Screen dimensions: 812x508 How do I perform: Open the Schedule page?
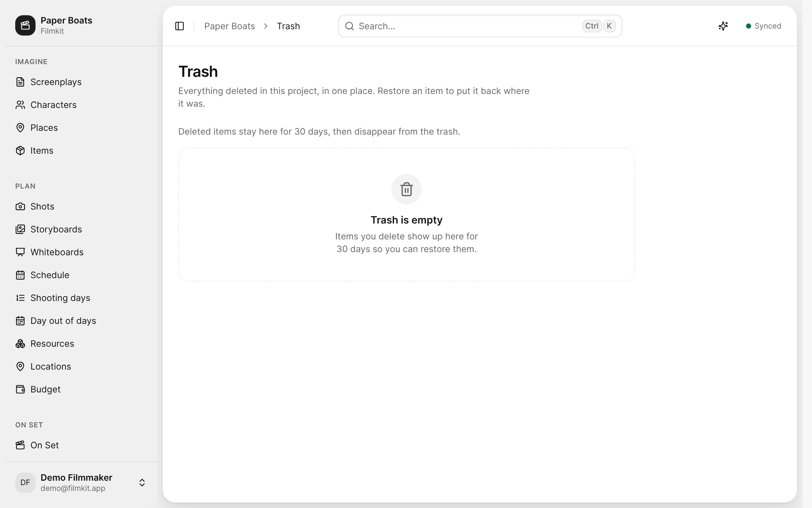(x=81, y=275)
